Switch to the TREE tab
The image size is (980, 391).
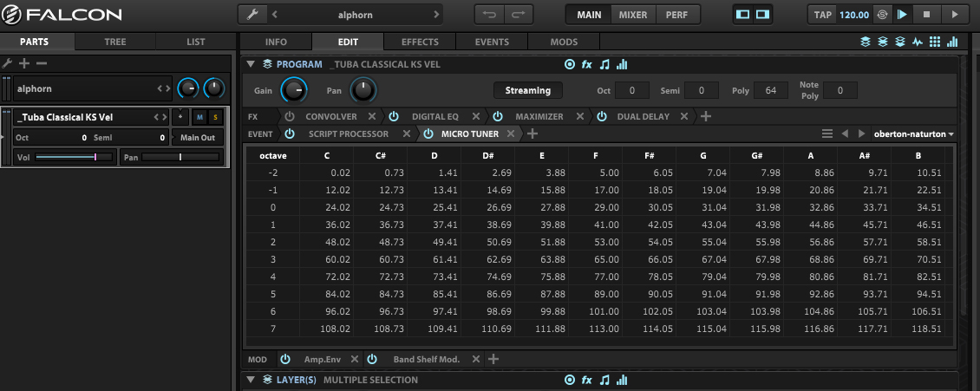[x=115, y=42]
